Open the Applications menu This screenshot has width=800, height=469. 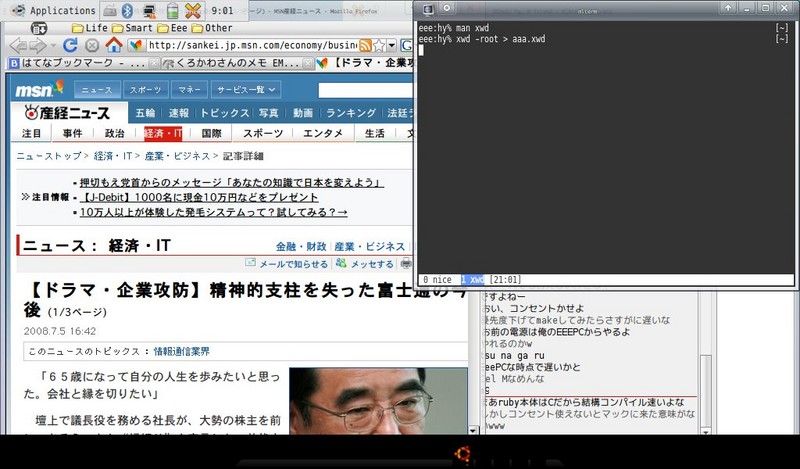53,10
